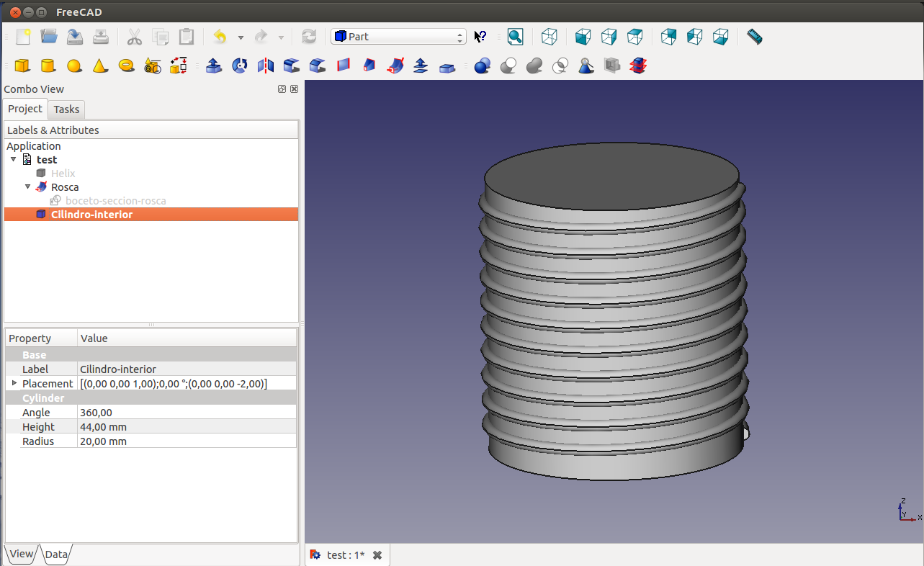Viewport: 924px width, 566px height.
Task: Select the Extrude tool
Action: click(213, 66)
